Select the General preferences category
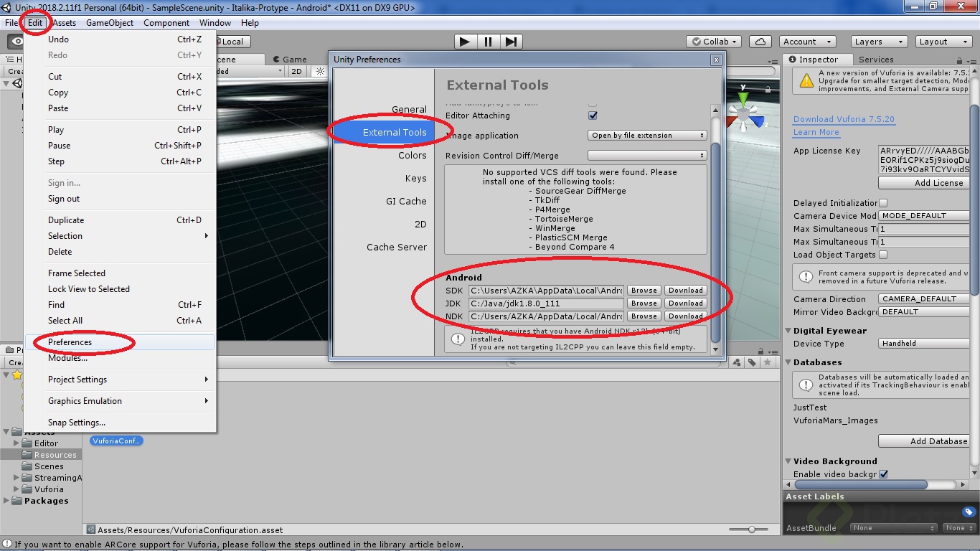Screen dimensions: 980x551 pyautogui.click(x=409, y=109)
